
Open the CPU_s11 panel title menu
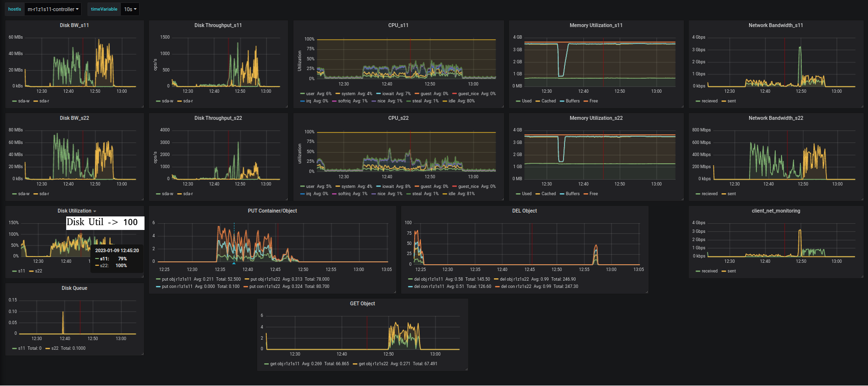398,26
